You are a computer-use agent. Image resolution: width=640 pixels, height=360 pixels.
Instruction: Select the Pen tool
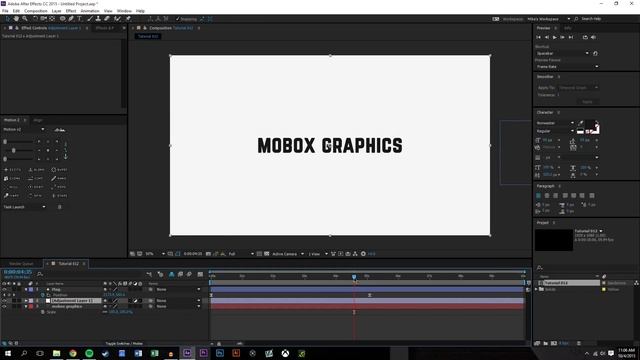coord(71,19)
